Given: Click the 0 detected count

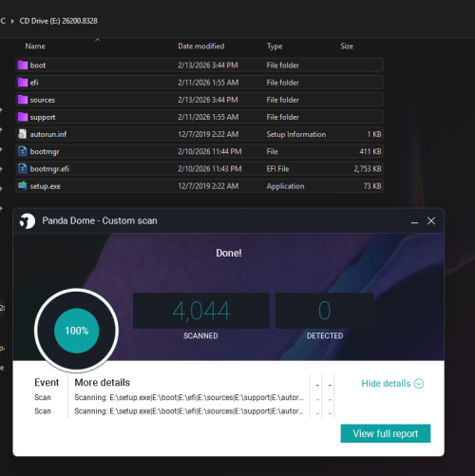Looking at the screenshot, I should [x=325, y=311].
